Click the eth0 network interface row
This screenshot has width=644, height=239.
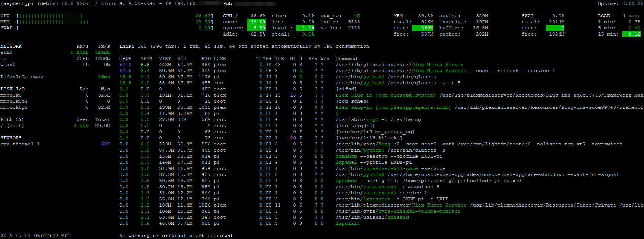55,53
